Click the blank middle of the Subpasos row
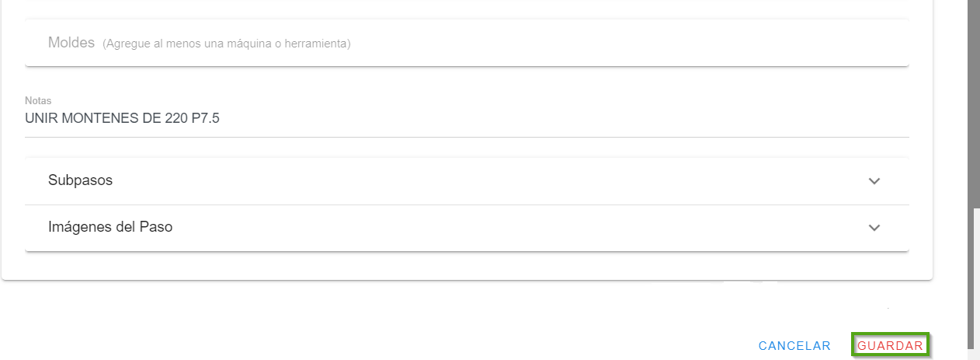 [x=466, y=180]
